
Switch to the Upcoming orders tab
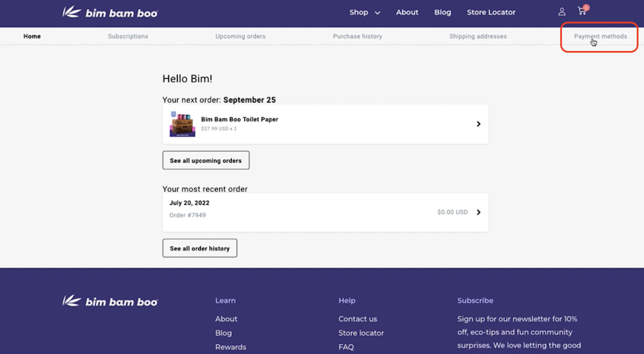(240, 36)
